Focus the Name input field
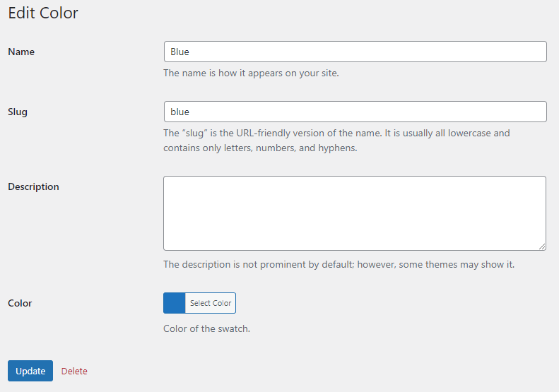Screen dimensions: 559x392 coord(355,52)
